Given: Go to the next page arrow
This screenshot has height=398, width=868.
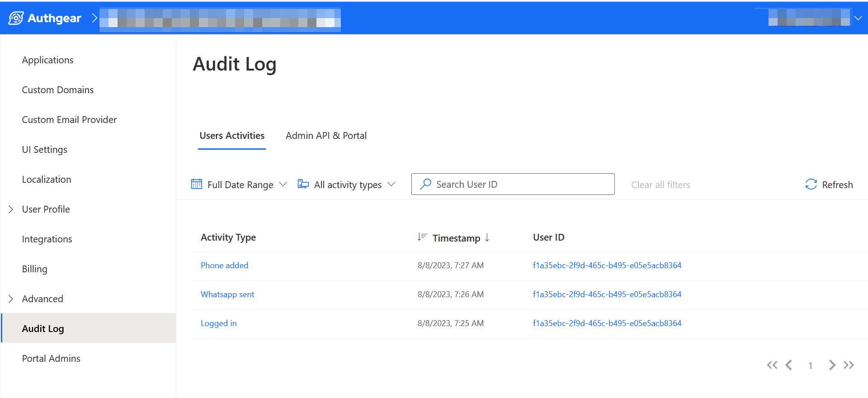Looking at the screenshot, I should (832, 365).
